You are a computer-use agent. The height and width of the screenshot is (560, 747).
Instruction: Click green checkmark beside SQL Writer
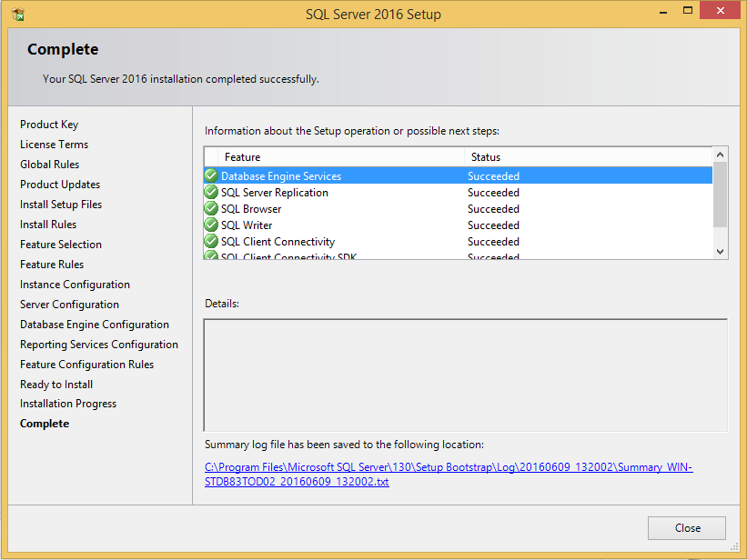211,225
